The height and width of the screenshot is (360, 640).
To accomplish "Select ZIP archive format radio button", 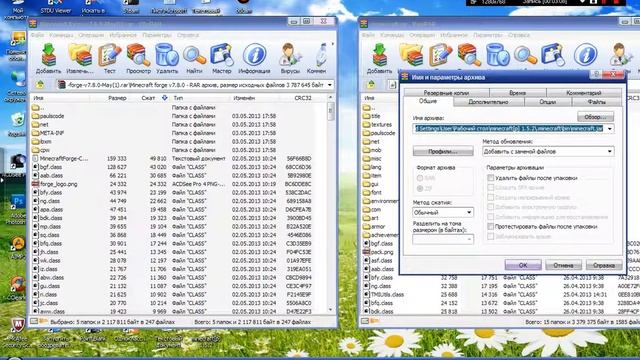I will (x=420, y=189).
